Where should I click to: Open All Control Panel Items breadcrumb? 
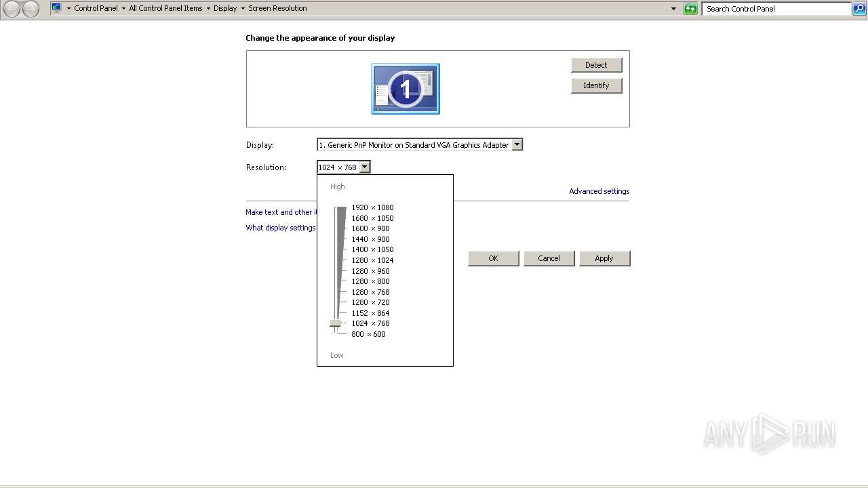[x=165, y=9]
